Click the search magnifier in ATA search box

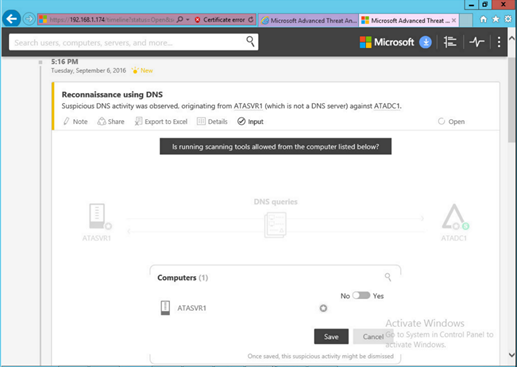click(x=250, y=42)
